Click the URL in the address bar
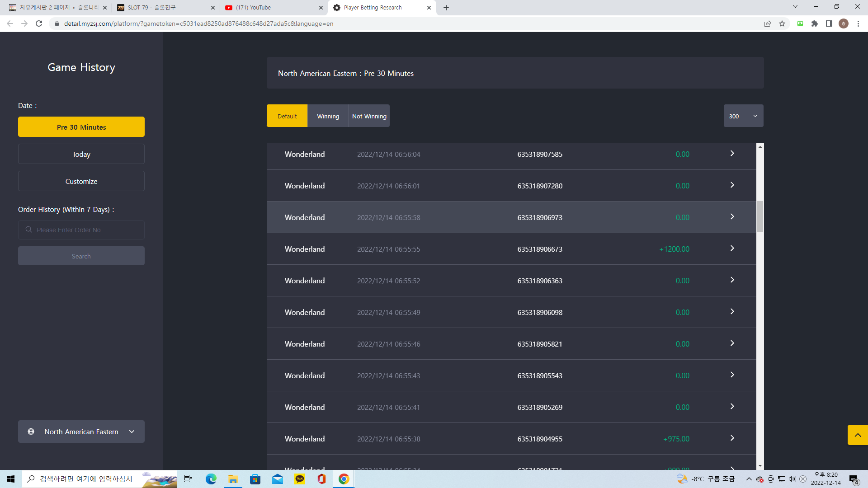The image size is (868, 488). 198,23
